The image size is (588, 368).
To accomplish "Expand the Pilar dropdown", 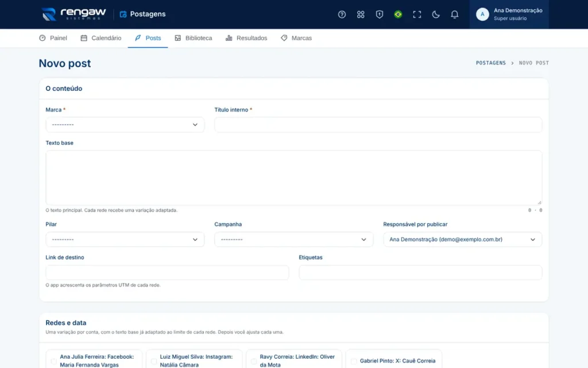I will [x=125, y=239].
